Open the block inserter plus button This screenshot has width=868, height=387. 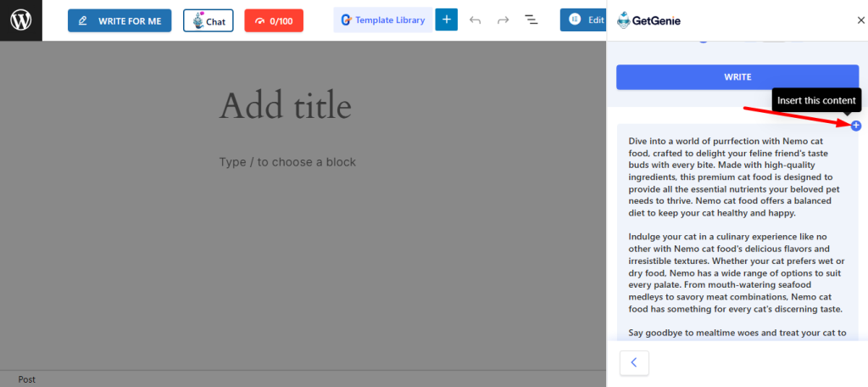tap(446, 20)
